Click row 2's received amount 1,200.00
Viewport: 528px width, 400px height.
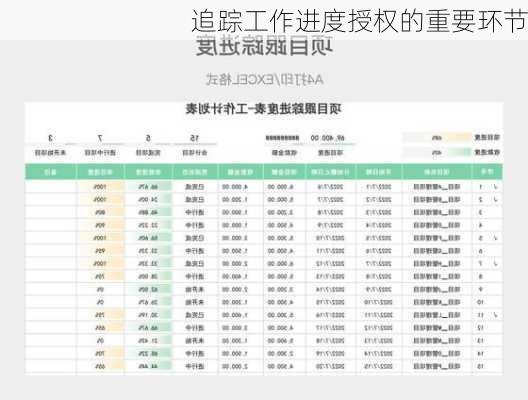pos(235,199)
